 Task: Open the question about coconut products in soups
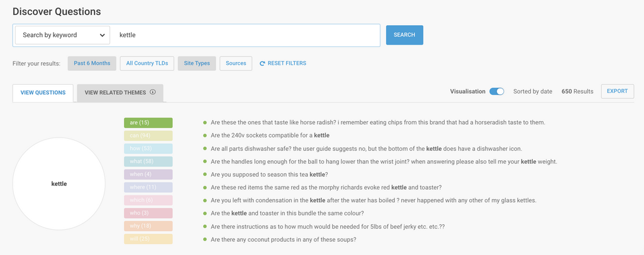[284, 239]
